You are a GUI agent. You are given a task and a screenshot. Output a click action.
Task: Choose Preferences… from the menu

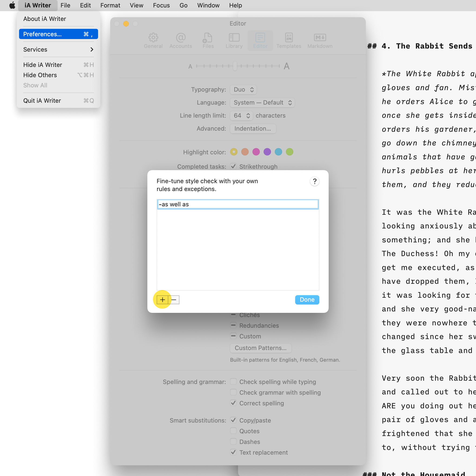(58, 34)
